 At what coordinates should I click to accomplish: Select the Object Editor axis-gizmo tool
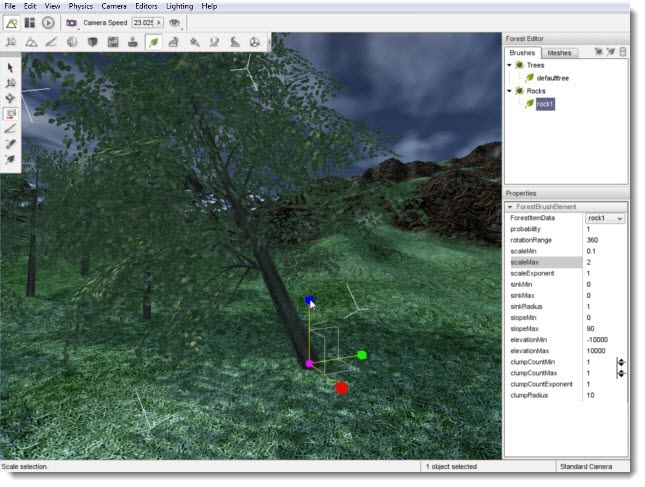(x=11, y=42)
